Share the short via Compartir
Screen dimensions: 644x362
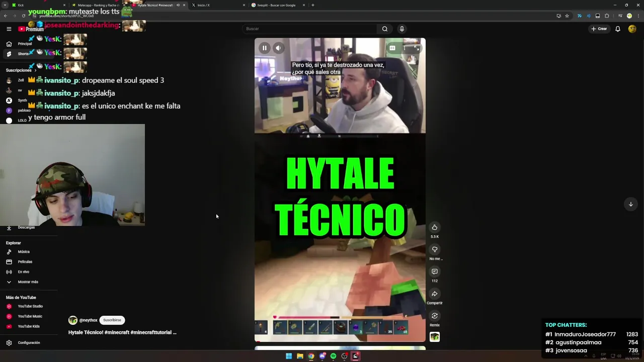pos(435,294)
